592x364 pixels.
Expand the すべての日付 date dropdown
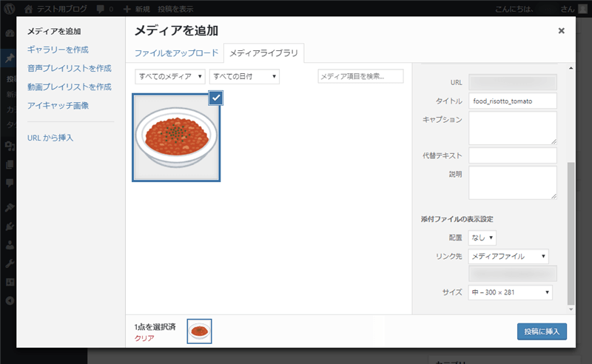[x=244, y=76]
